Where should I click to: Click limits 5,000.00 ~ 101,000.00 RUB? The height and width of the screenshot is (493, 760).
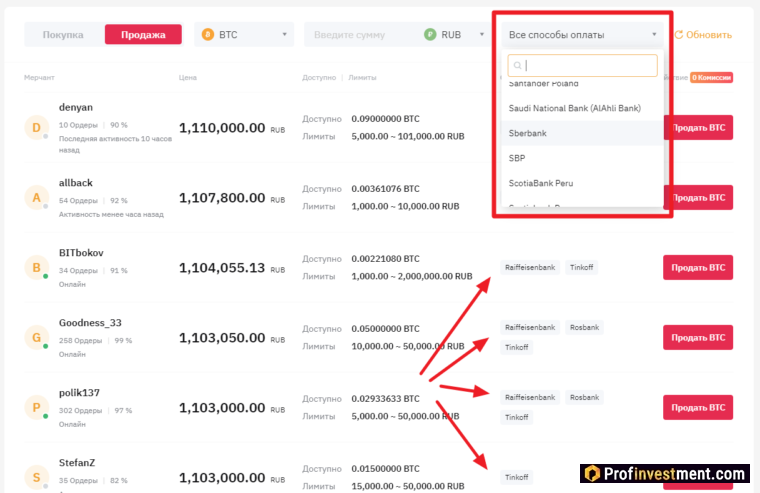pos(408,137)
